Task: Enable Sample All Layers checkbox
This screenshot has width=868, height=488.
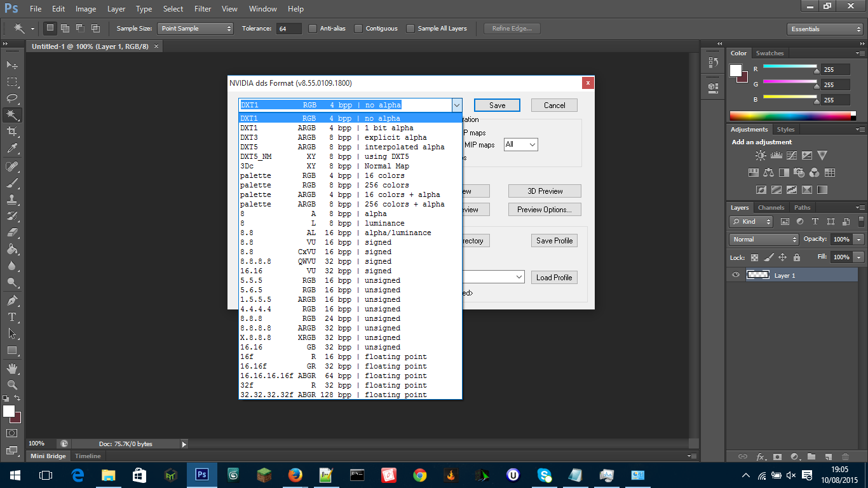Action: [410, 29]
